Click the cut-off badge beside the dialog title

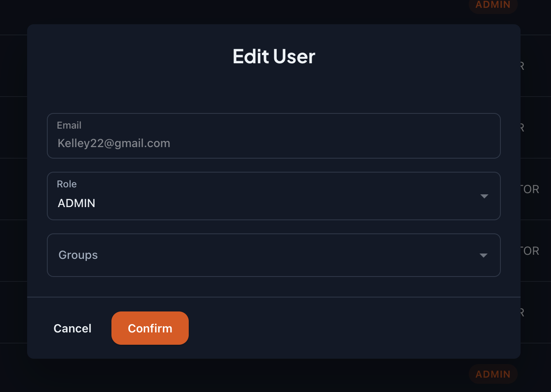522,66
